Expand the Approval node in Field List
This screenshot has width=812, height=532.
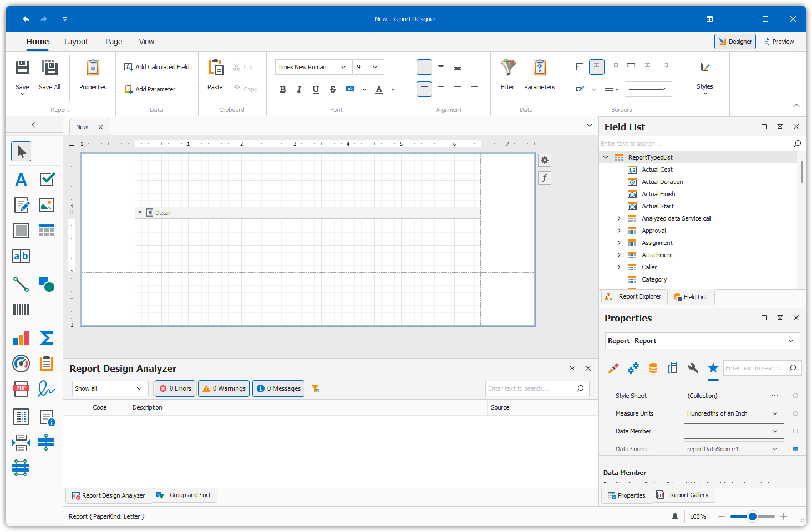(619, 231)
